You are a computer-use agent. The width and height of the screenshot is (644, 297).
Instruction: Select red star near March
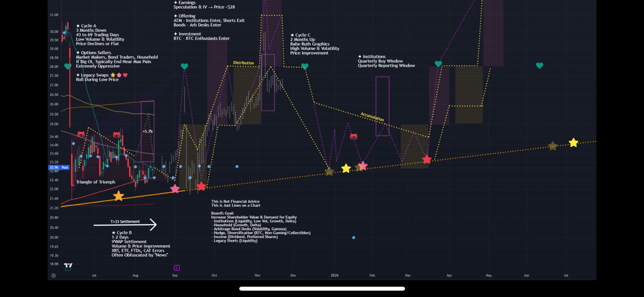pyautogui.click(x=426, y=159)
